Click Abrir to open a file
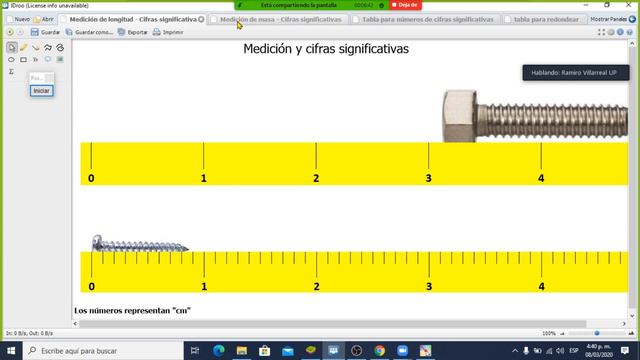This screenshot has width=640, height=360. pyautogui.click(x=44, y=19)
